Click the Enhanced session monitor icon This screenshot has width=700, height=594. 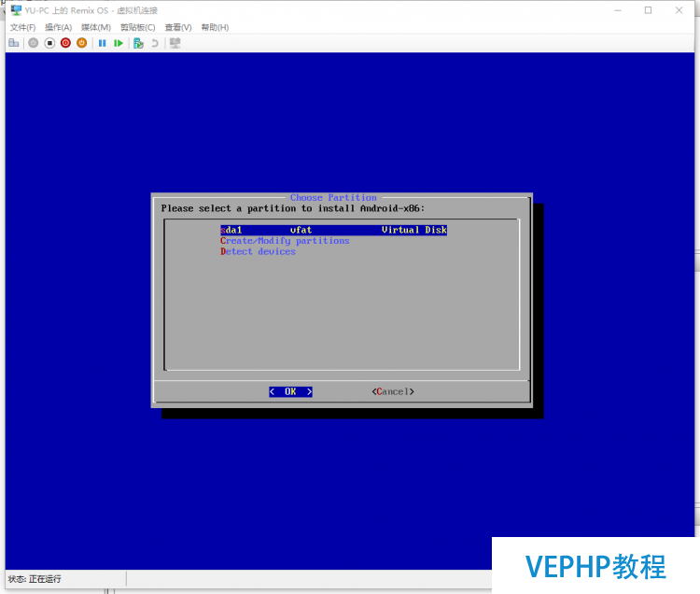click(175, 43)
